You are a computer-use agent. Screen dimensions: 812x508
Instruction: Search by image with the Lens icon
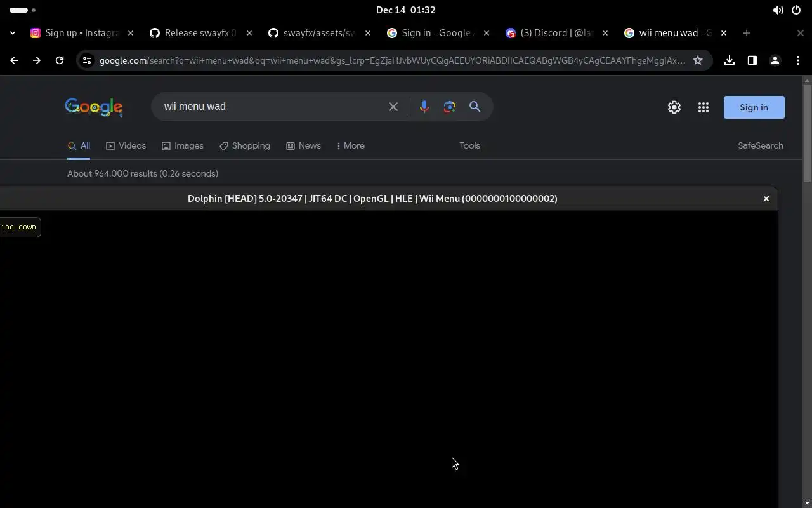tap(450, 107)
